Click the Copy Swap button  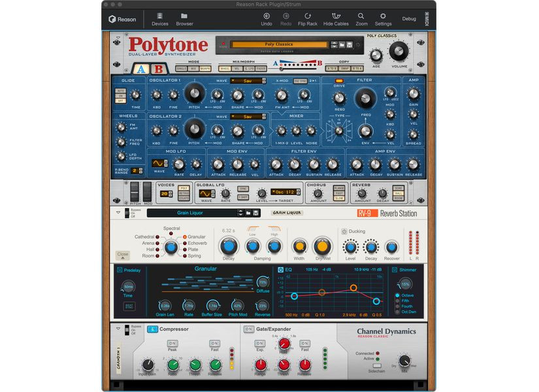[344, 69]
